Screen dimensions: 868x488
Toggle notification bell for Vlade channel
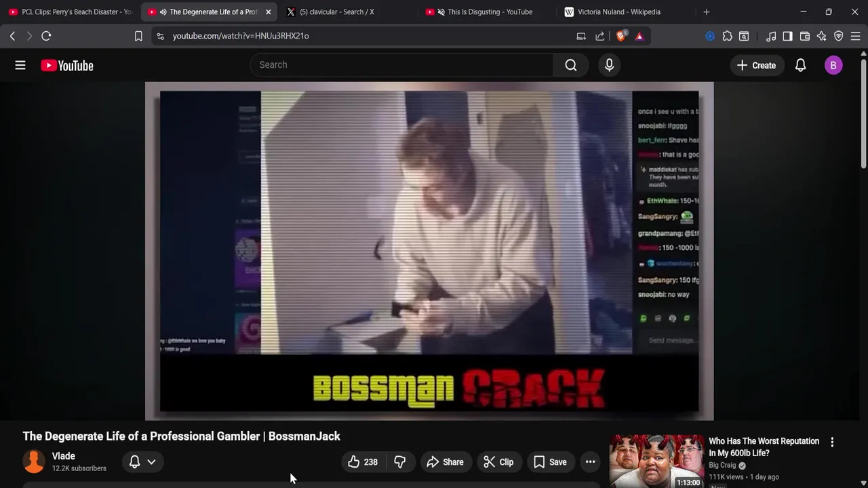pos(134,462)
